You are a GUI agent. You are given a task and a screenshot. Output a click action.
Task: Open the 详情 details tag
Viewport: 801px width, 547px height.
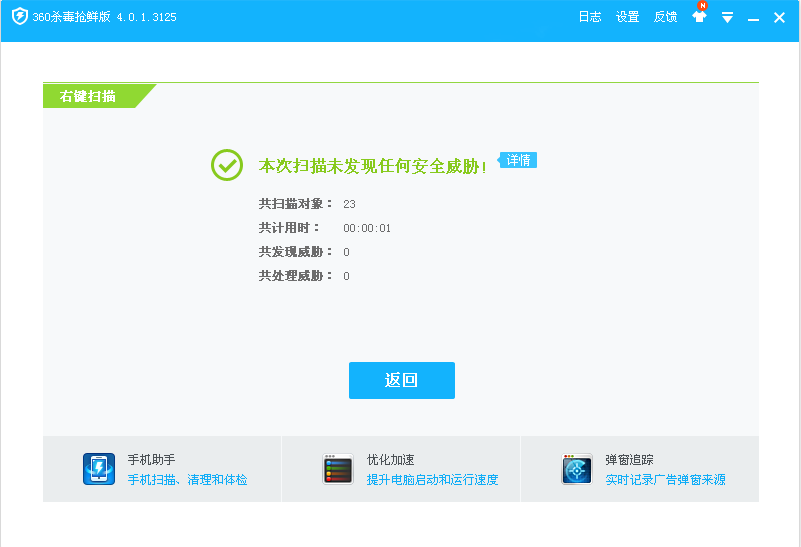[x=517, y=160]
